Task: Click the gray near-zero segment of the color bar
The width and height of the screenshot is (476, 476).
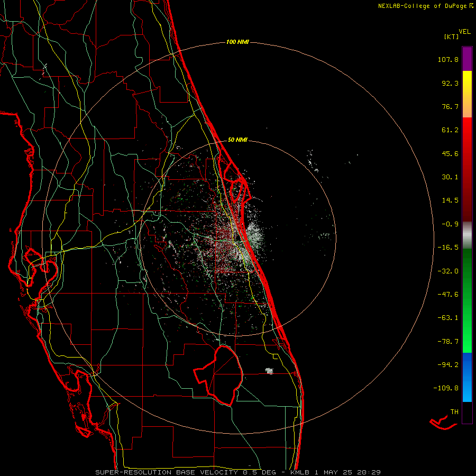Action: click(467, 235)
